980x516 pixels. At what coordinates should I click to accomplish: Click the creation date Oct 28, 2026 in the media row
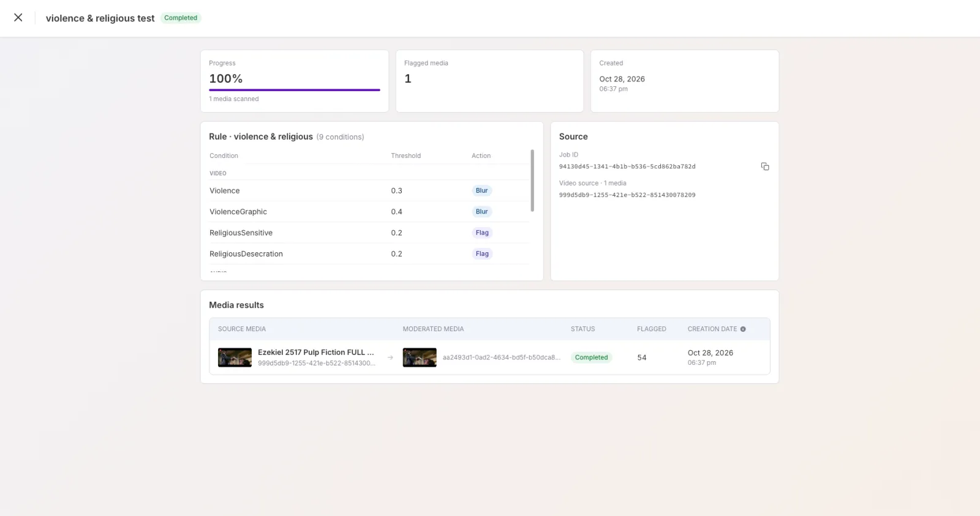[x=710, y=353]
